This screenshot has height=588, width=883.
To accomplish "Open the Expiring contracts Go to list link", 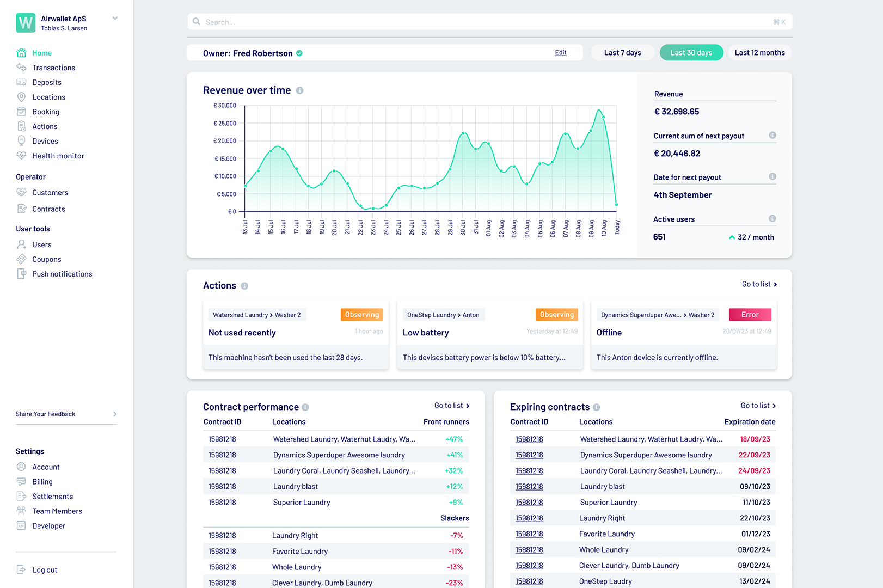I will 758,406.
